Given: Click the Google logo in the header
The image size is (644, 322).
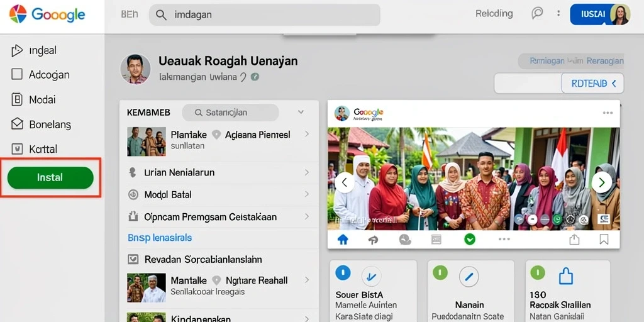Looking at the screenshot, I should pos(47,15).
